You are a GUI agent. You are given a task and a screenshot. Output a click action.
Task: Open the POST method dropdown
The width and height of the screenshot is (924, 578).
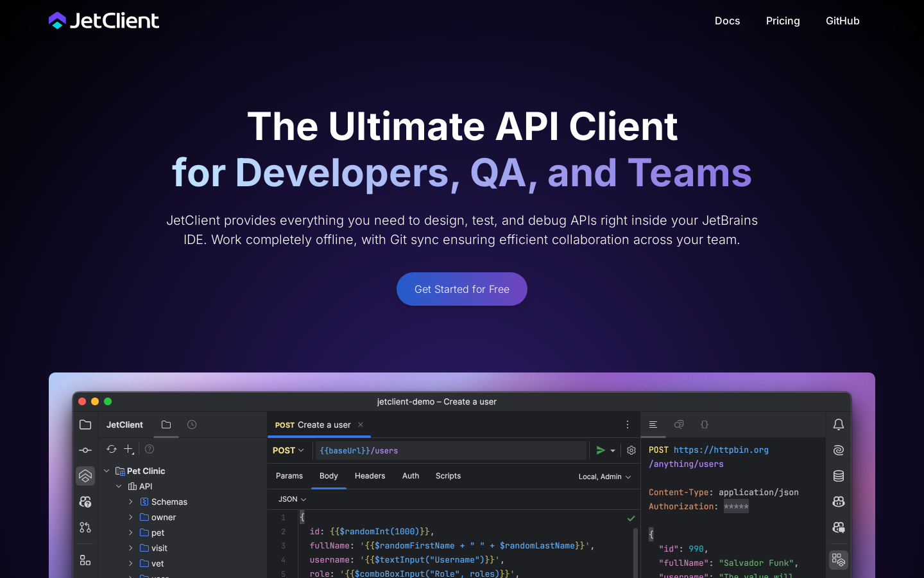click(x=289, y=450)
